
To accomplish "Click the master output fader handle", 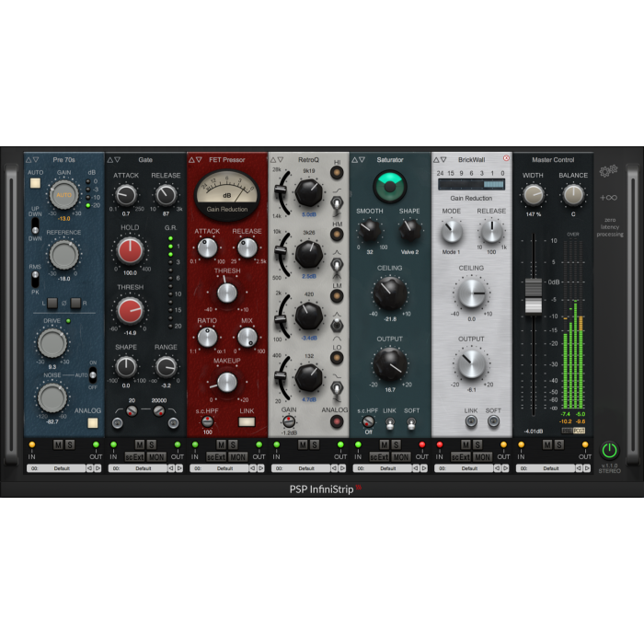I will 533,296.
